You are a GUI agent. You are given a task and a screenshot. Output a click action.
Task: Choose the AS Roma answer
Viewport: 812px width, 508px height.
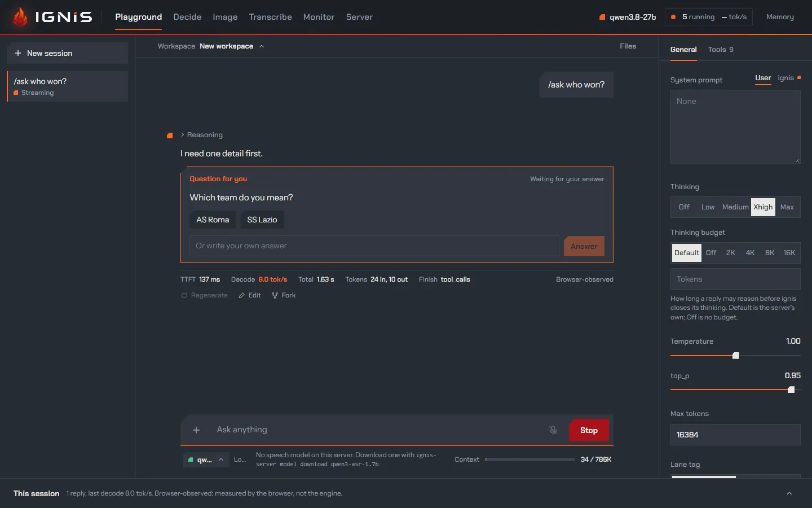pos(213,220)
